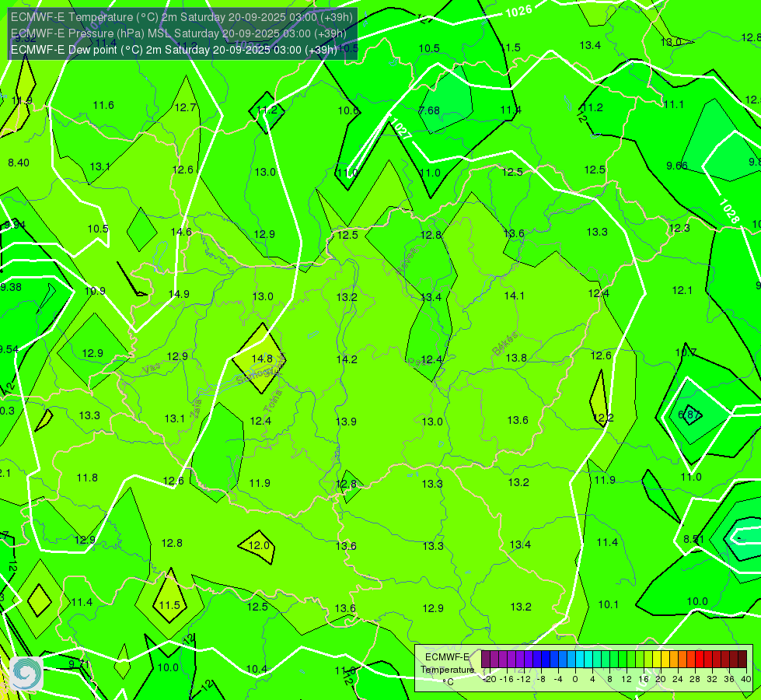Click the 11.6 temperature value

click(103, 106)
